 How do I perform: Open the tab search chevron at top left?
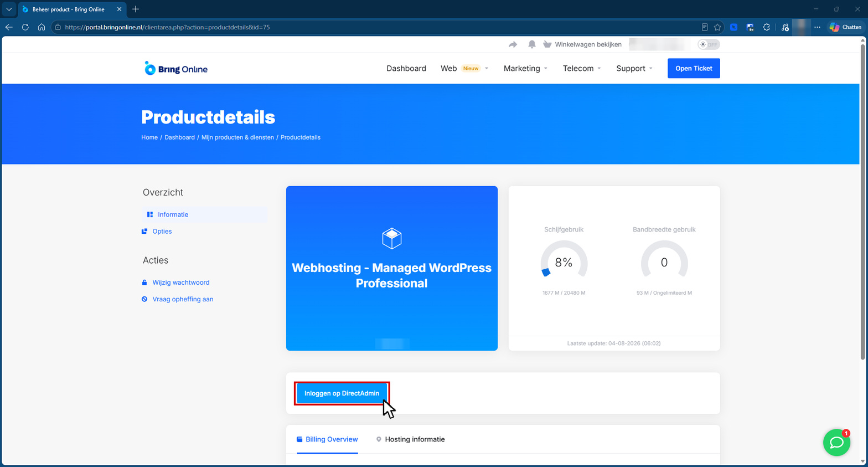click(x=9, y=9)
